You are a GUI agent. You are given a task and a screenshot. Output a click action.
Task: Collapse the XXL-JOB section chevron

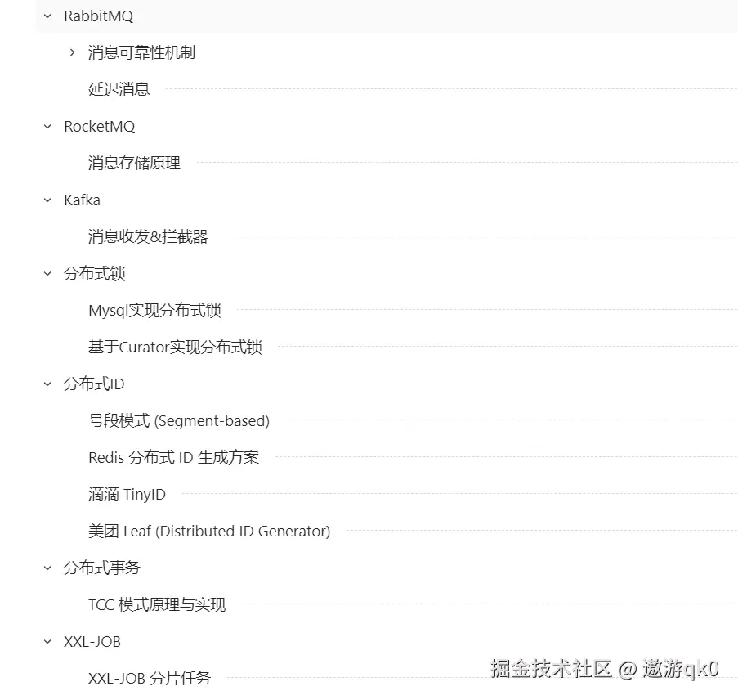47,642
